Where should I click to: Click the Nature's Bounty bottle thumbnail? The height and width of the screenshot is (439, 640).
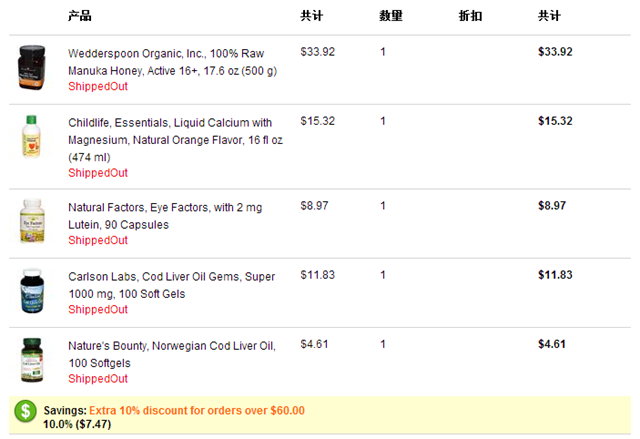pyautogui.click(x=32, y=360)
